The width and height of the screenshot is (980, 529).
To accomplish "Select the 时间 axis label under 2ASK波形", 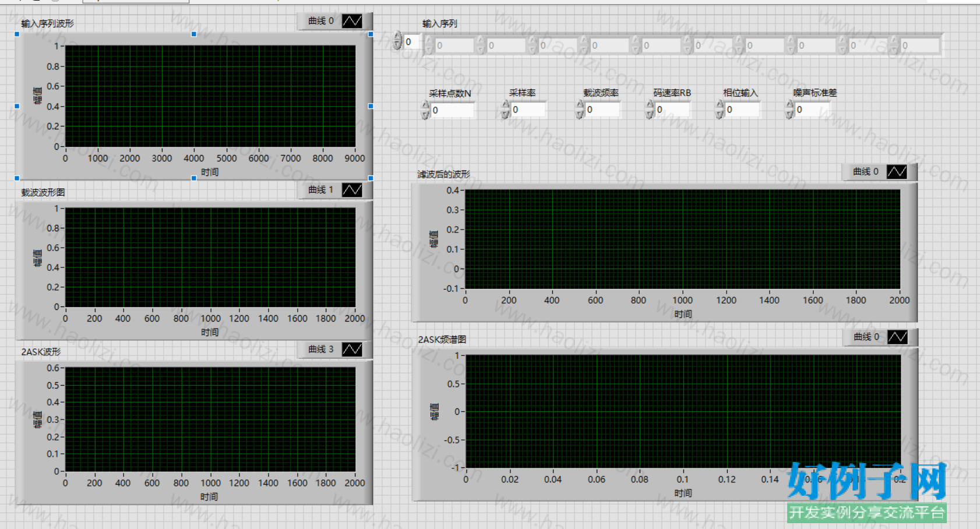I will tap(209, 497).
